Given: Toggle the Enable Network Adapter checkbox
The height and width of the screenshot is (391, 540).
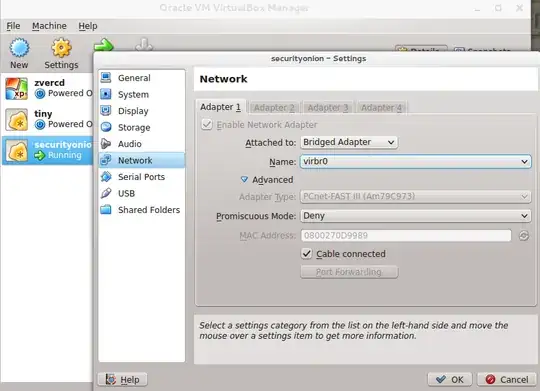Looking at the screenshot, I should coord(207,125).
